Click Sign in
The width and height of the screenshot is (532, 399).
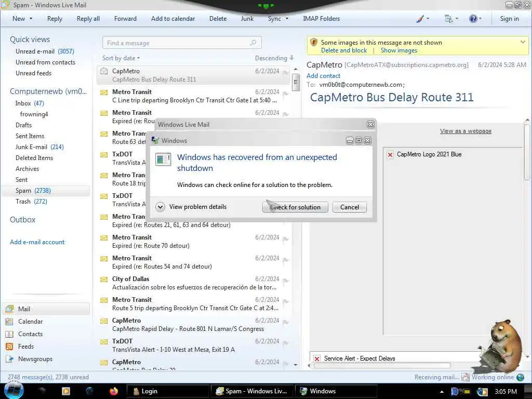[x=509, y=19]
